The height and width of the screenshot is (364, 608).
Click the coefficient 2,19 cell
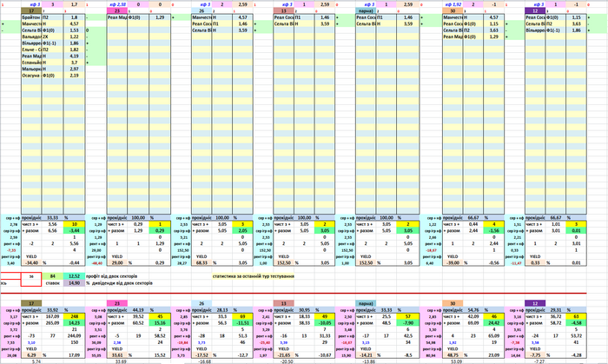74,76
